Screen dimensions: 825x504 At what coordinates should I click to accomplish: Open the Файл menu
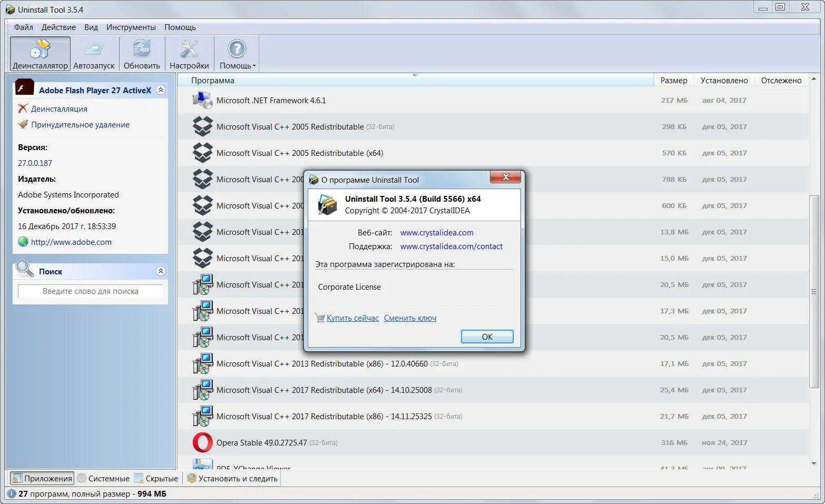24,27
